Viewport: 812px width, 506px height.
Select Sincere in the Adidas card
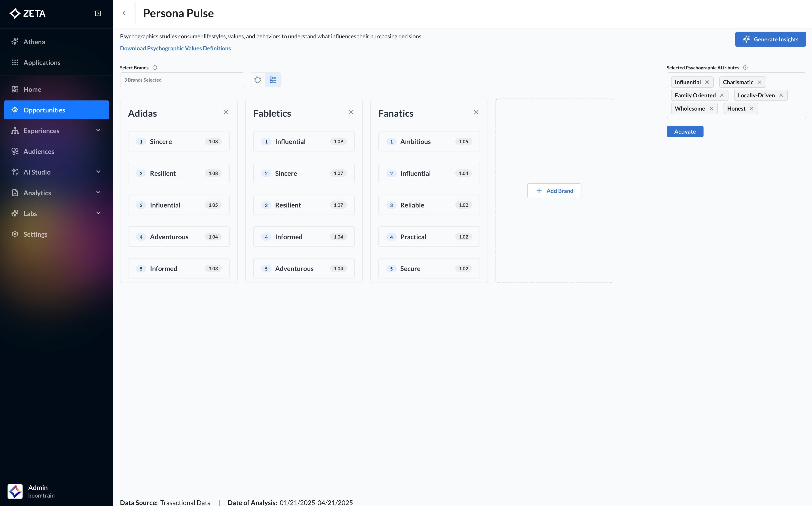pos(179,142)
